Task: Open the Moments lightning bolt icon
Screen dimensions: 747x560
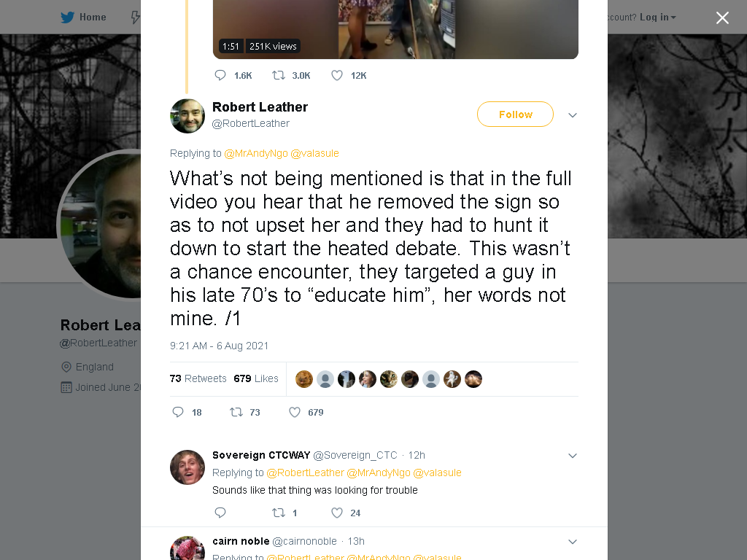Action: (x=135, y=17)
